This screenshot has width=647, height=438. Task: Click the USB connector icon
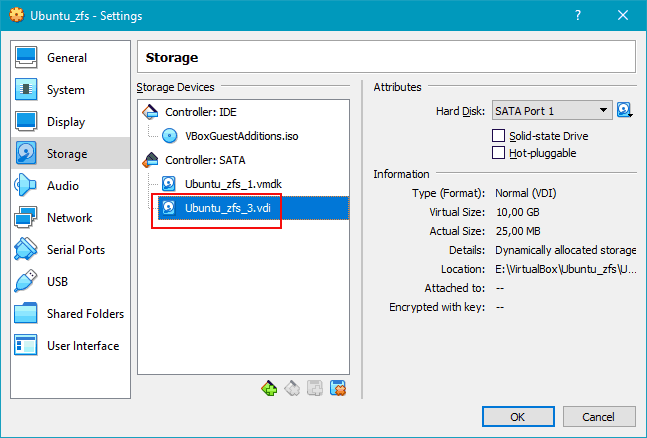26,281
